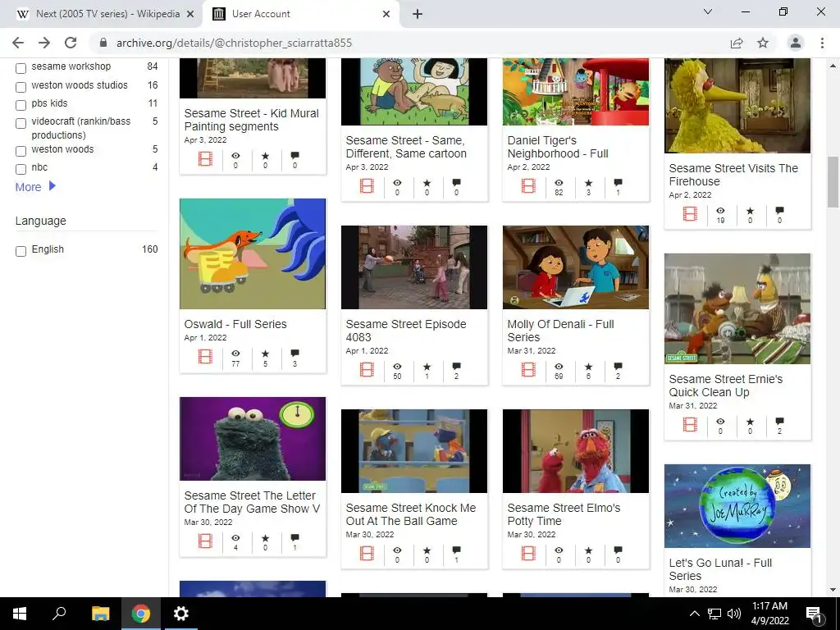840x630 pixels.
Task: Close the Wikipedia tab
Action: click(x=190, y=15)
